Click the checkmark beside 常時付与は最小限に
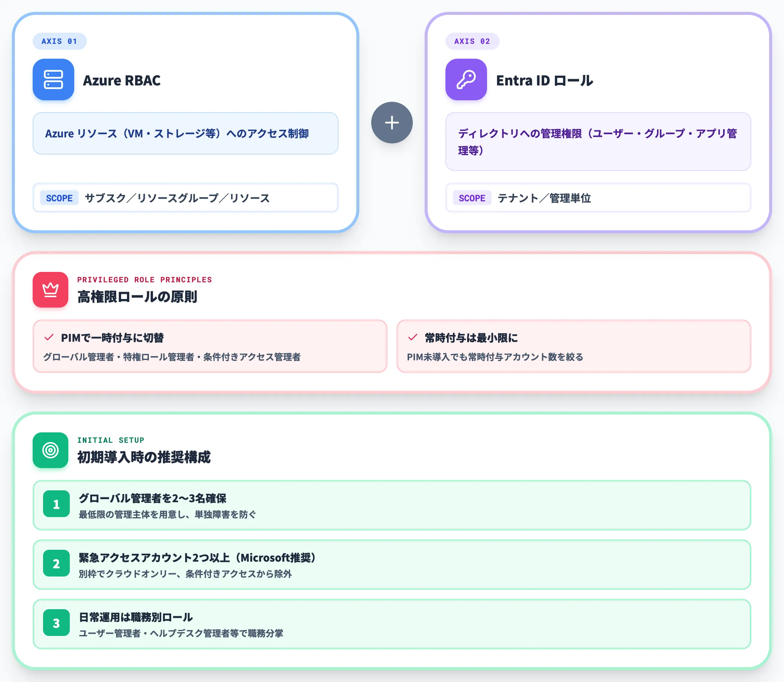Viewport: 784px width, 682px height. click(x=413, y=337)
